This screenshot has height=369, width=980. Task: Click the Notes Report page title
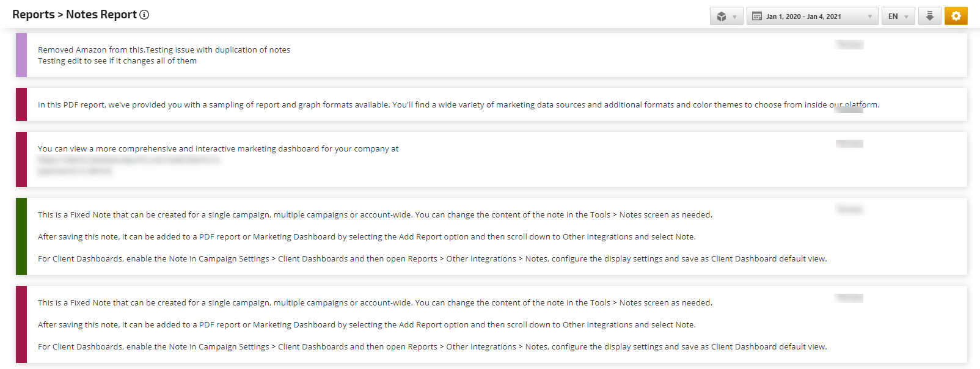(x=101, y=15)
